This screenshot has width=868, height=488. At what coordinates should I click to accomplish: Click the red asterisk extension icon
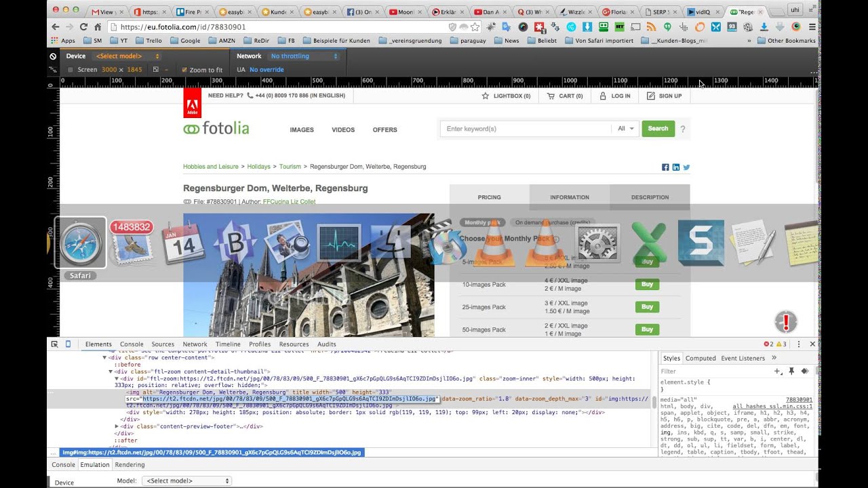(539, 26)
